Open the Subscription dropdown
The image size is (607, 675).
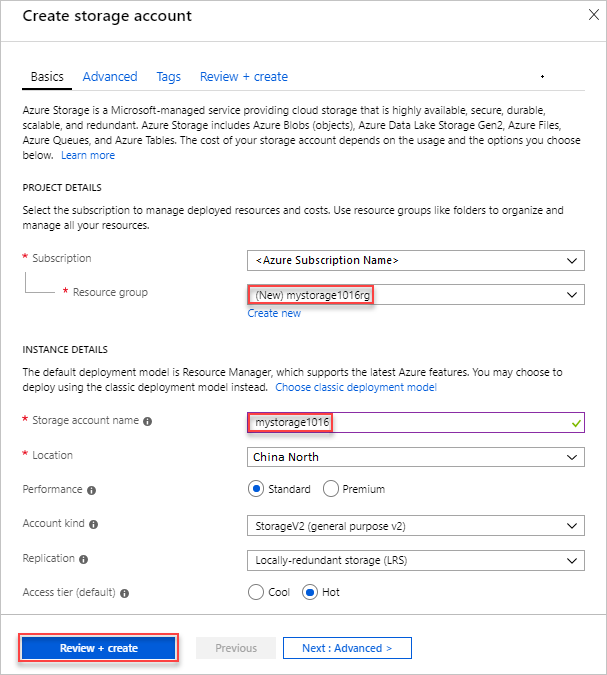coord(415,260)
